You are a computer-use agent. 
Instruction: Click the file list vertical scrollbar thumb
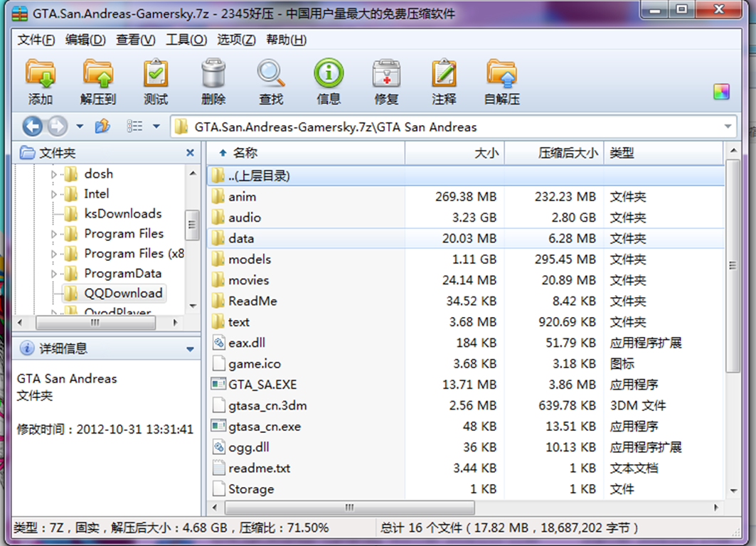tap(733, 265)
